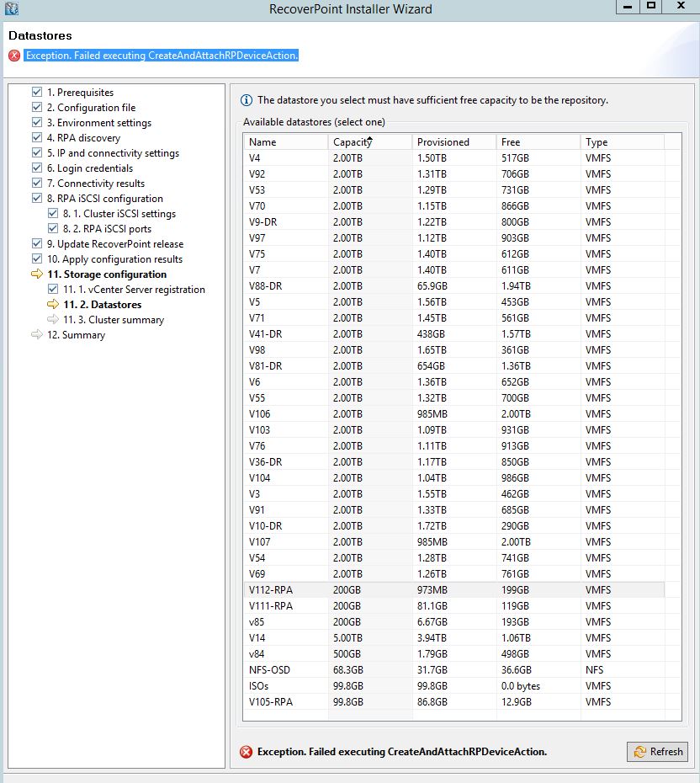Select datastore V111-RPA row
Screen dimensions: 700x783
454,605
